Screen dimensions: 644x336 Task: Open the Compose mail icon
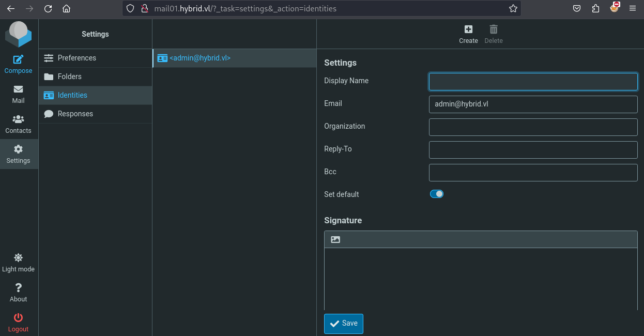(x=19, y=64)
